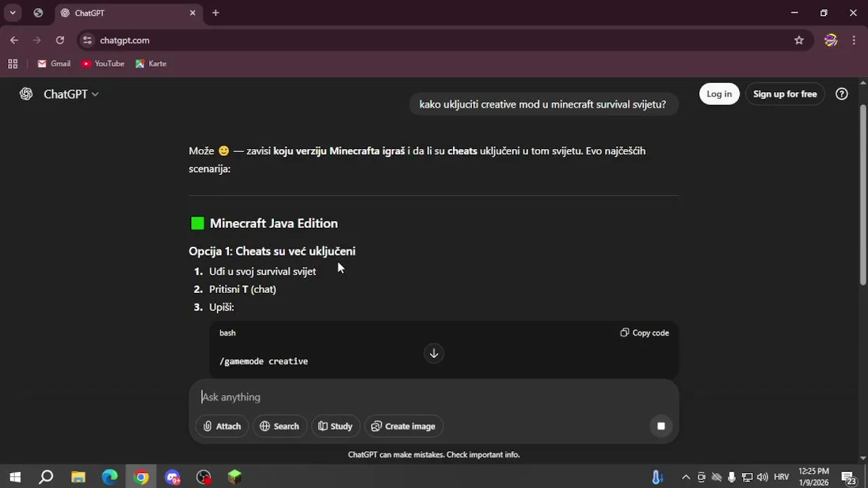Click the page vertical scrollbar

point(863,195)
